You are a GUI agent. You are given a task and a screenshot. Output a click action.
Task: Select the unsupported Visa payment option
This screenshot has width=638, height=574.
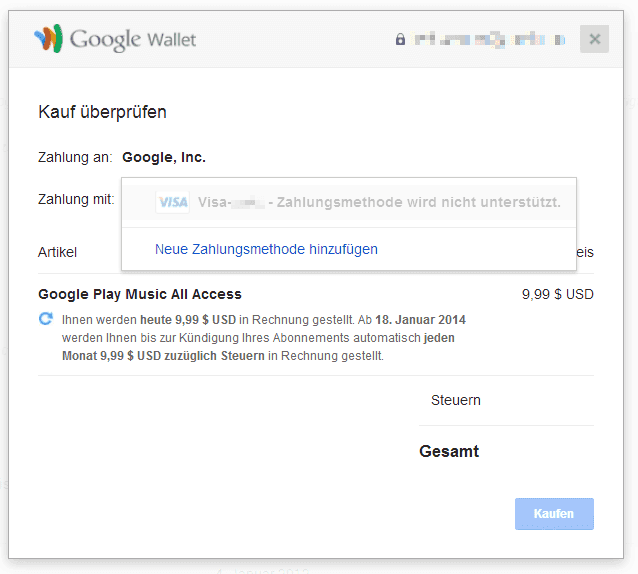pos(349,202)
